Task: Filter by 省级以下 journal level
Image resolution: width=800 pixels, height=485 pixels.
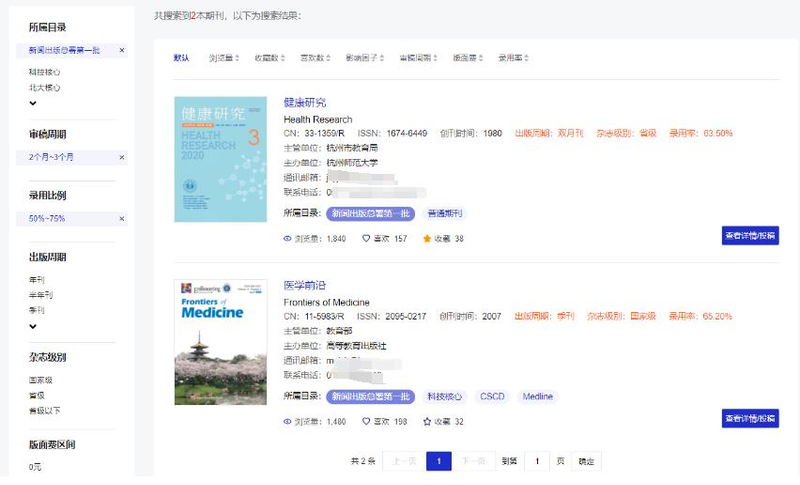Action: coord(44,411)
